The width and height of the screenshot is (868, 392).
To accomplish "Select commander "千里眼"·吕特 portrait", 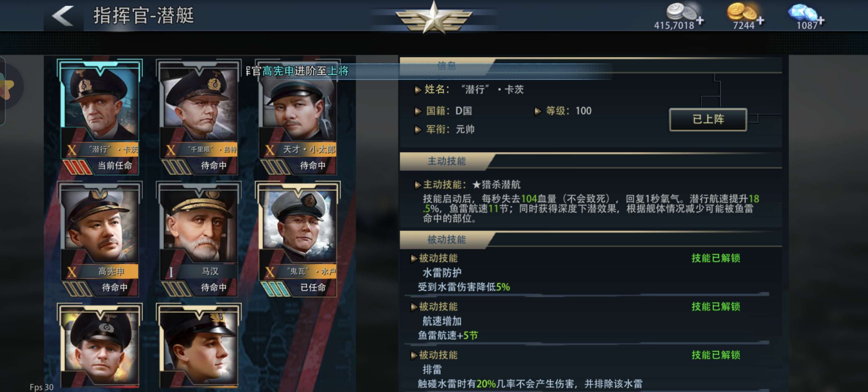I will pyautogui.click(x=199, y=117).
